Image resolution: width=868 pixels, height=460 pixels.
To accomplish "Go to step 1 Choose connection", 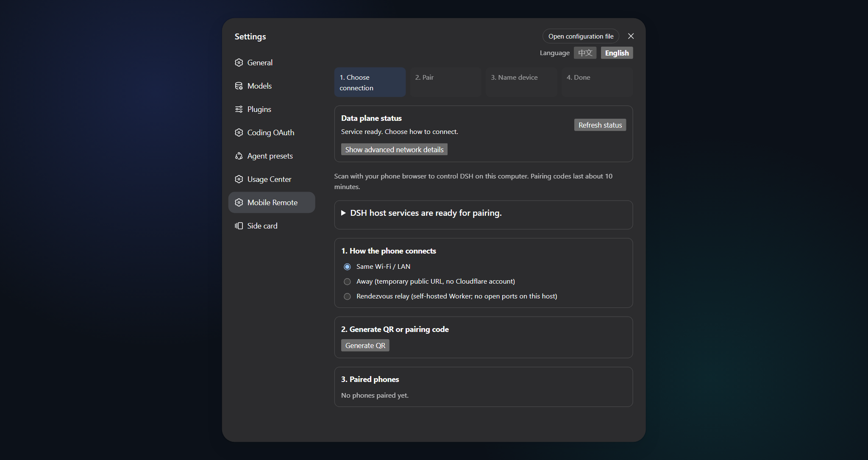I will coord(370,82).
